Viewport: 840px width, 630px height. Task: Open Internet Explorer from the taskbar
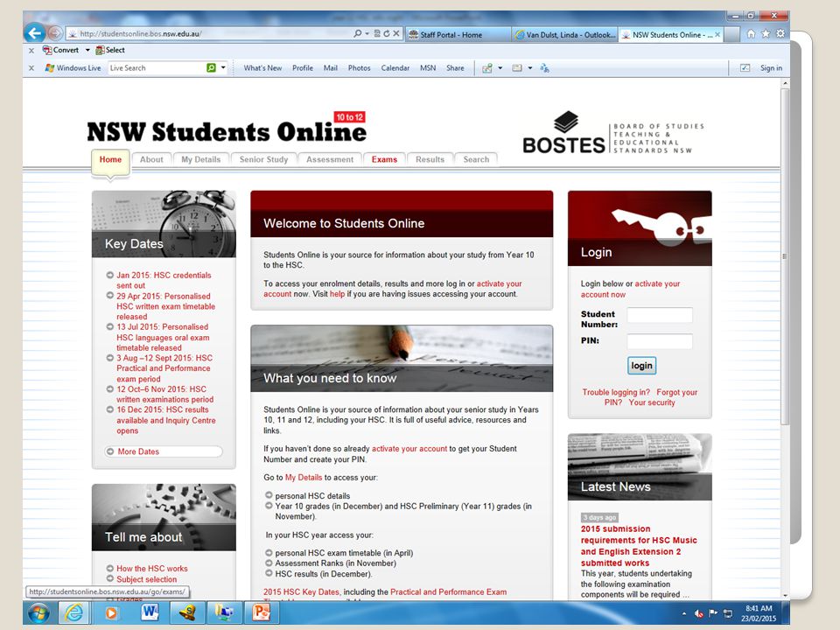coord(73,612)
